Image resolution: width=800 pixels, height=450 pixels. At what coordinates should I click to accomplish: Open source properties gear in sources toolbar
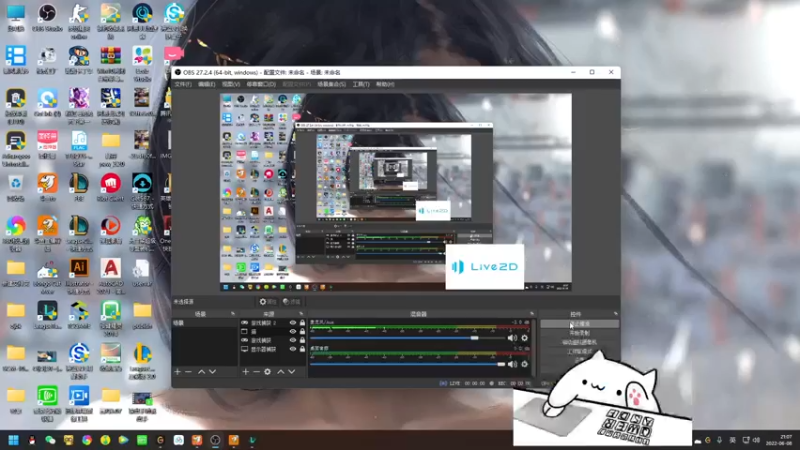[x=267, y=371]
